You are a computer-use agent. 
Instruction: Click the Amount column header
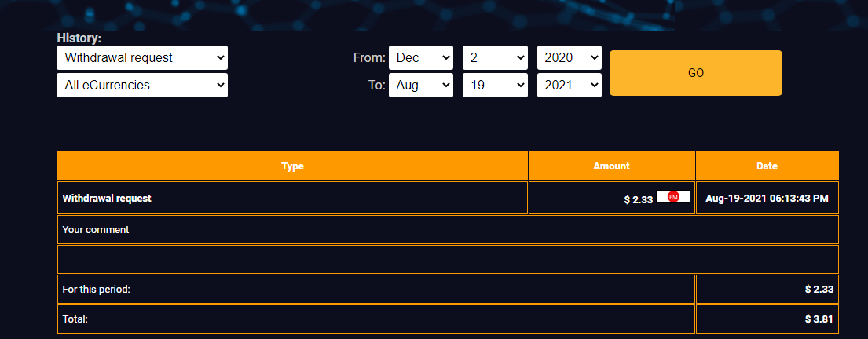click(612, 166)
